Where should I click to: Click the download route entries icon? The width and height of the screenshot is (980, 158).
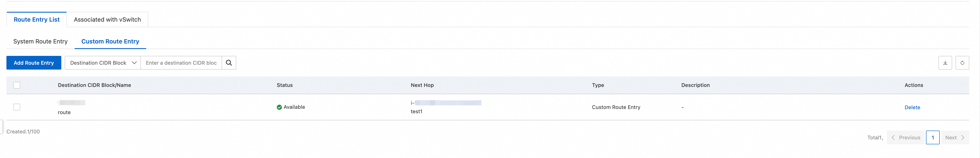(945, 63)
